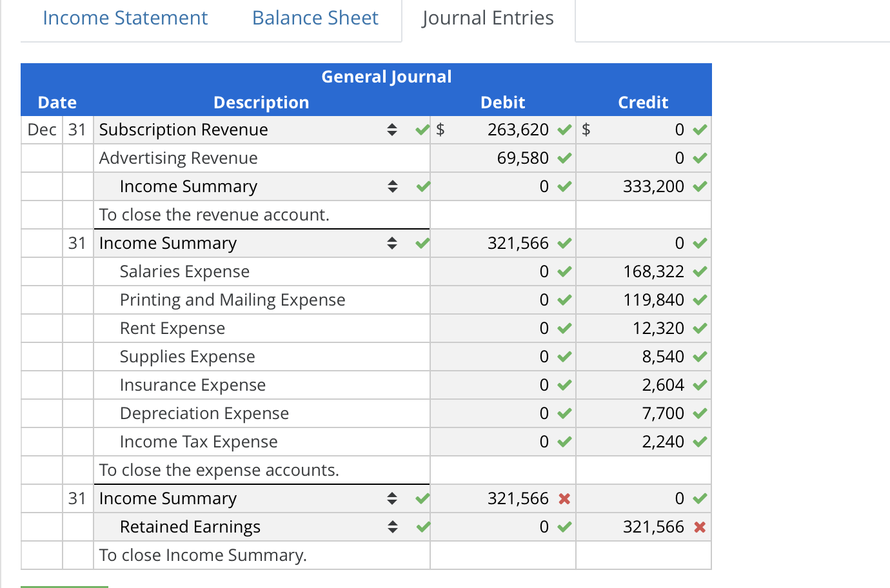Click the Income Summary credit field 333,200
The width and height of the screenshot is (890, 588).
(643, 186)
